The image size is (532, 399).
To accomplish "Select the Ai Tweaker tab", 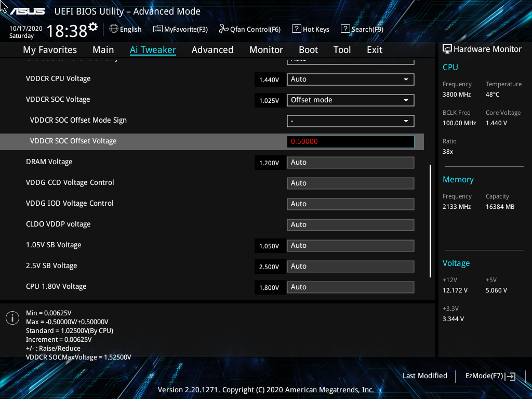I will point(153,50).
